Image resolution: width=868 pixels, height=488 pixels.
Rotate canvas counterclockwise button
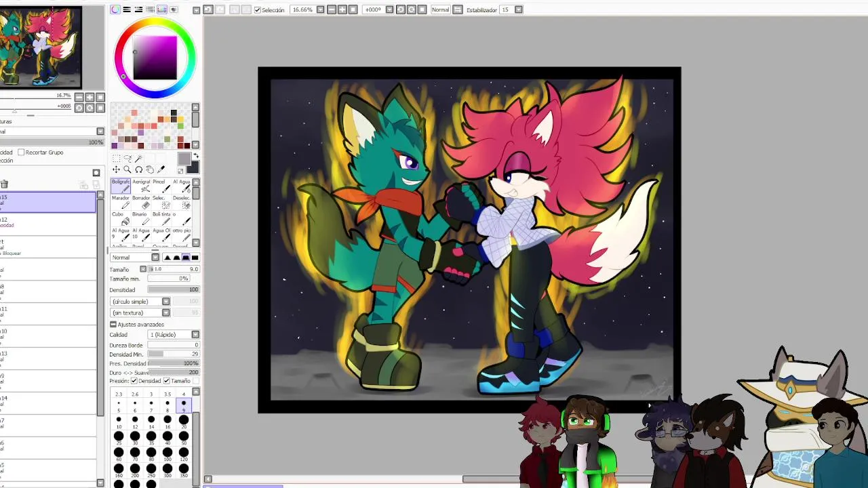400,9
